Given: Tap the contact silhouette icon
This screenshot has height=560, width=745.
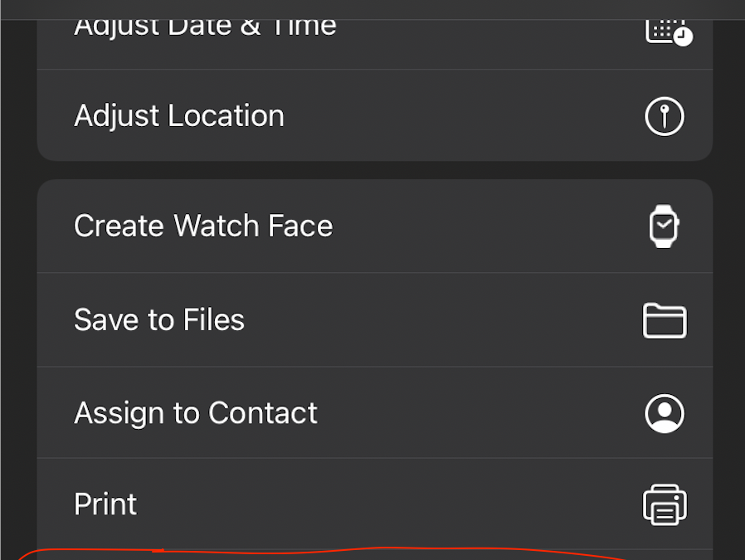Looking at the screenshot, I should click(665, 413).
